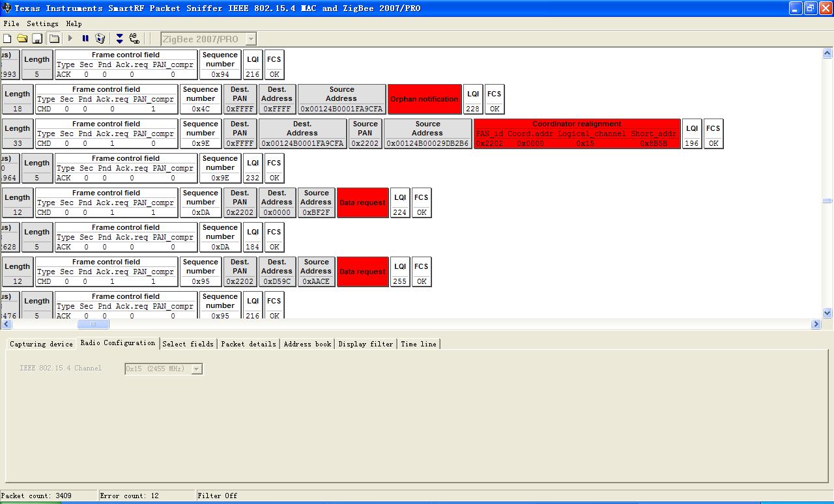Close the SmartRF Packet Sniffer window
Image resolution: width=834 pixels, height=504 pixels.
tap(826, 8)
